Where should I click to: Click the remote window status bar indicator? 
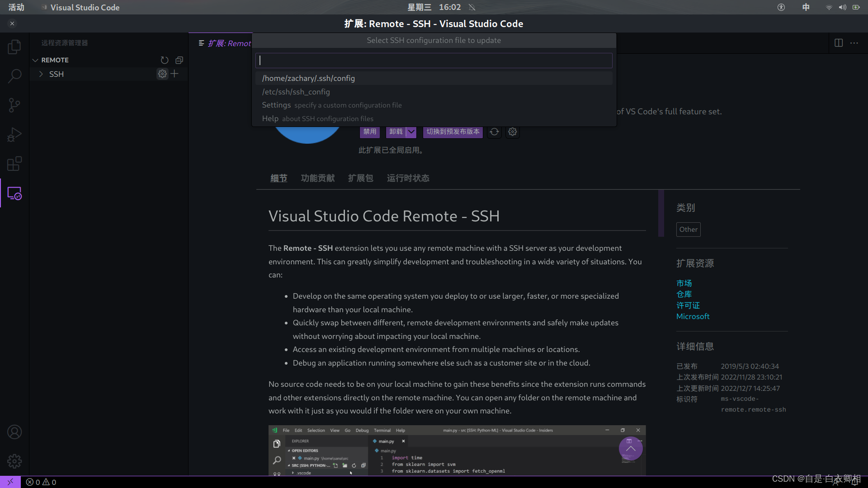coord(10,482)
